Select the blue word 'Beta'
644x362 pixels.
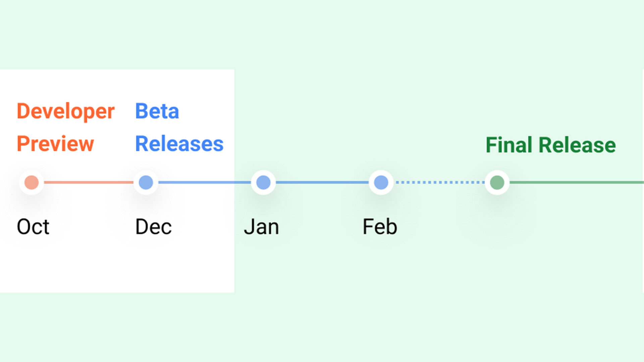(x=157, y=111)
